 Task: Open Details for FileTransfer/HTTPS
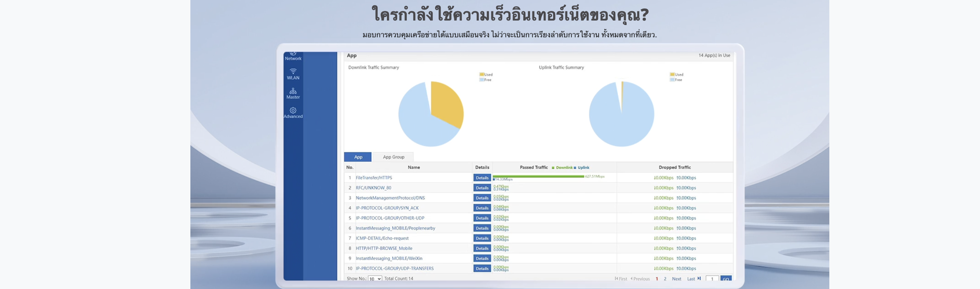(x=482, y=178)
